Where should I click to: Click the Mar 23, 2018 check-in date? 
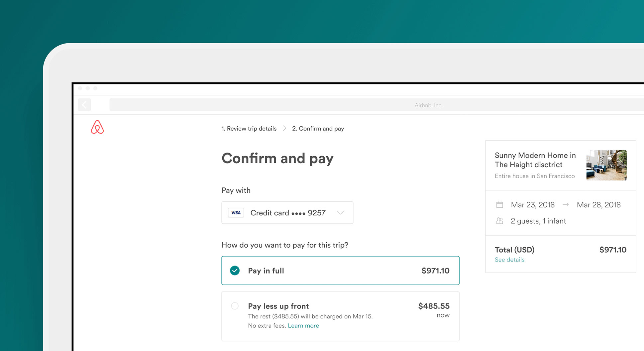[x=533, y=205]
